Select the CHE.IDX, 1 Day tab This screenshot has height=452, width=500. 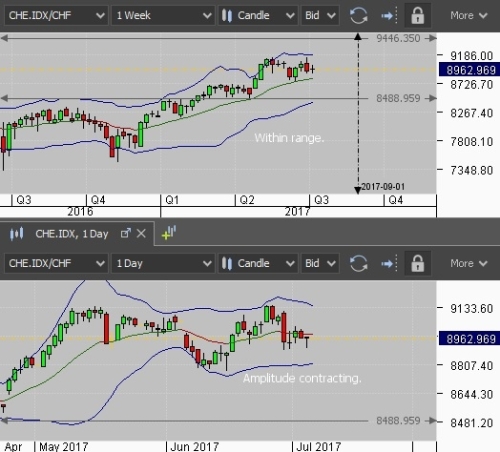pyautogui.click(x=72, y=234)
